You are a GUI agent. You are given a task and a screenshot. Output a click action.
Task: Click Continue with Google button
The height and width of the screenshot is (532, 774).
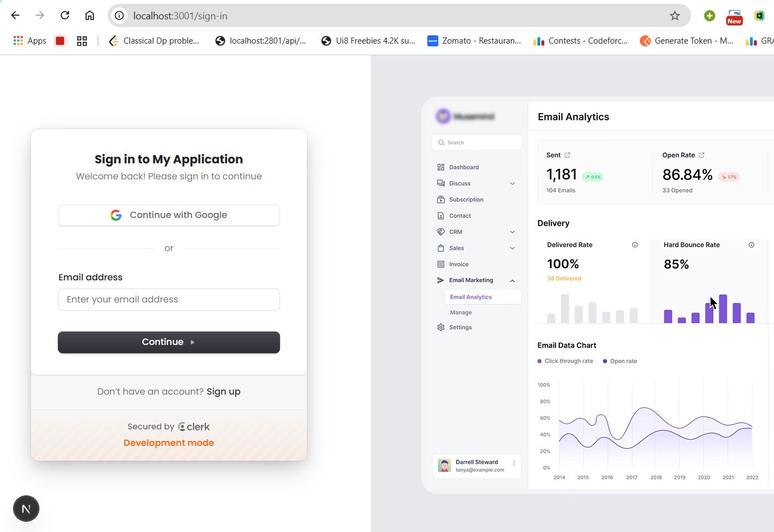tap(169, 215)
